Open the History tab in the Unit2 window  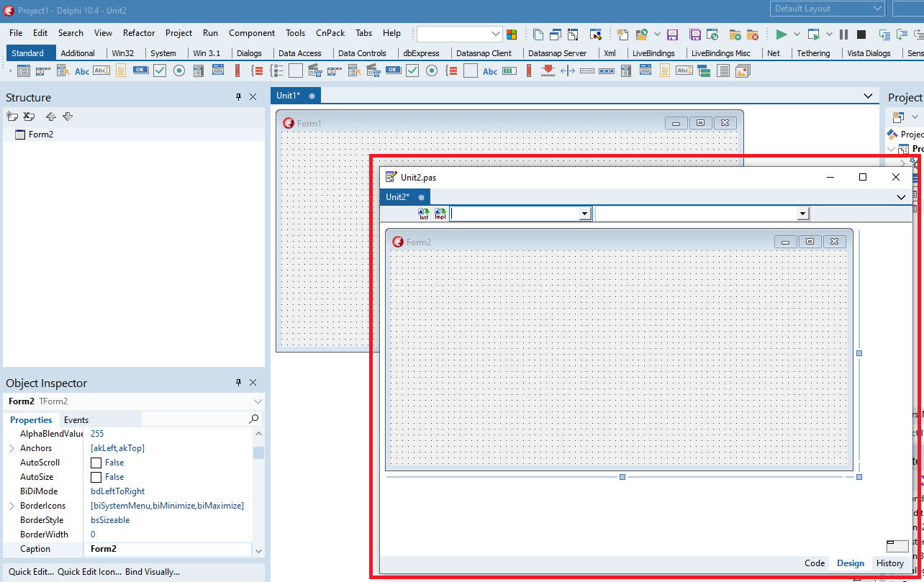[890, 563]
